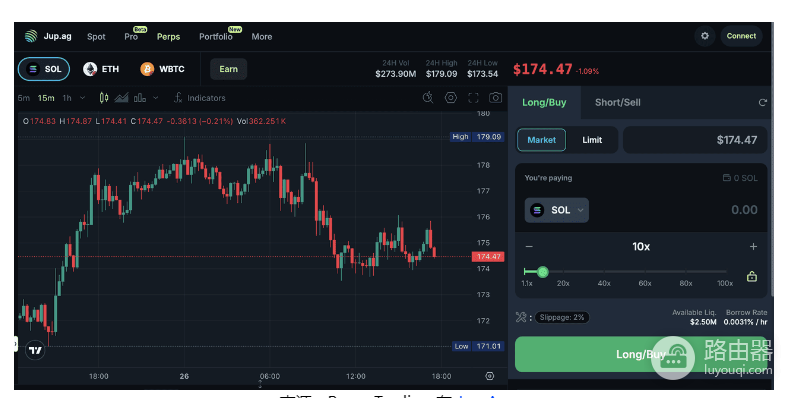Set leverage slider to 80x mark
The width and height of the screenshot is (791, 398).
click(x=686, y=272)
